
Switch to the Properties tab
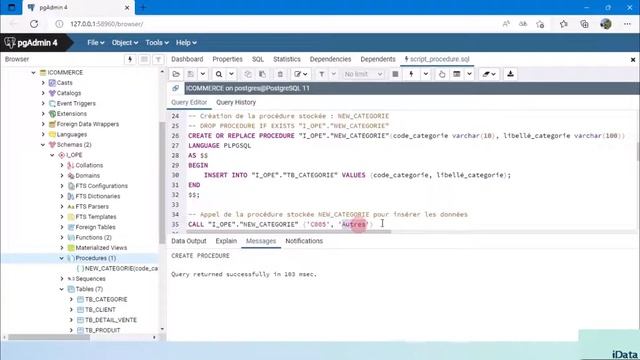(227, 59)
